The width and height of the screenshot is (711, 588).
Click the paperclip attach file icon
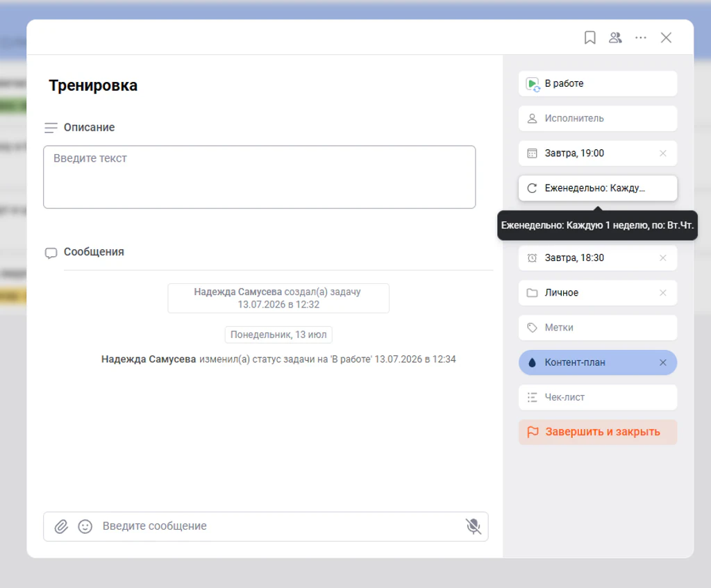click(x=61, y=526)
